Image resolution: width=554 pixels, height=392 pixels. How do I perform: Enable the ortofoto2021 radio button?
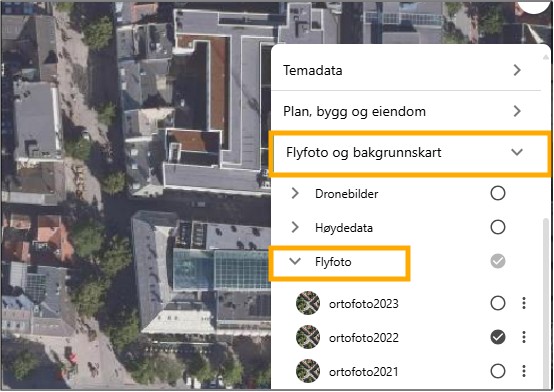(x=497, y=371)
